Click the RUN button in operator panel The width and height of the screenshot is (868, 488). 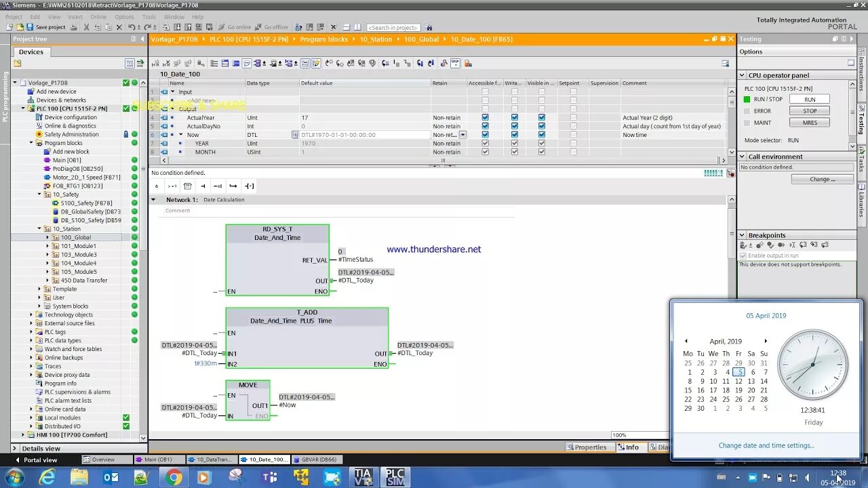[810, 100]
